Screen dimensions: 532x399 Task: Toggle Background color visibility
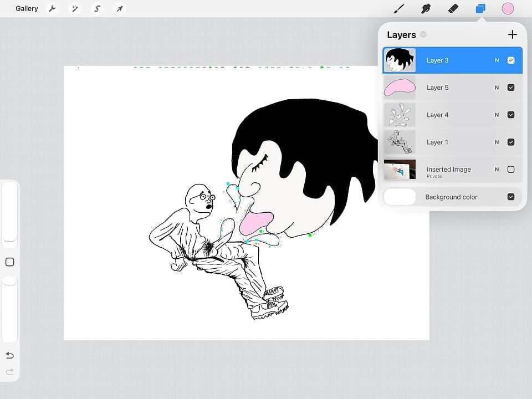[511, 197]
